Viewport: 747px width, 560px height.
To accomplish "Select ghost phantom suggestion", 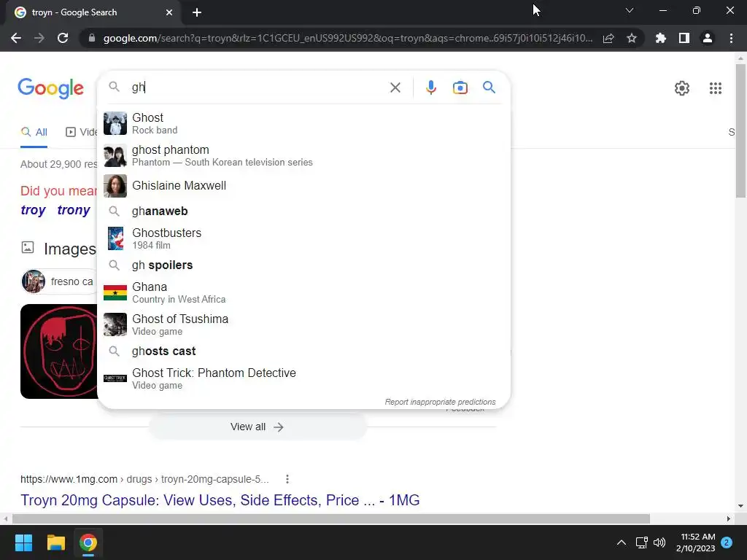I will [x=303, y=156].
